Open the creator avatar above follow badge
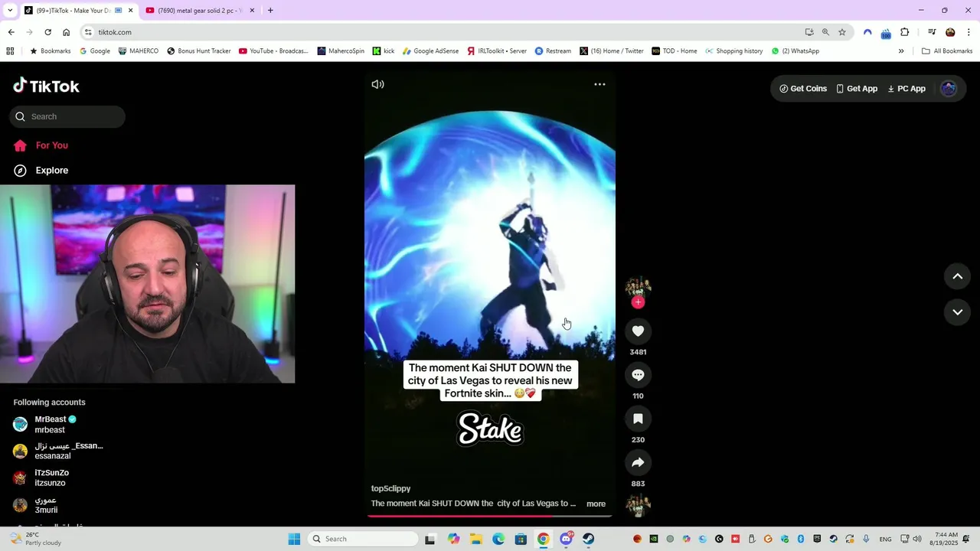Image resolution: width=980 pixels, height=551 pixels. [x=638, y=287]
